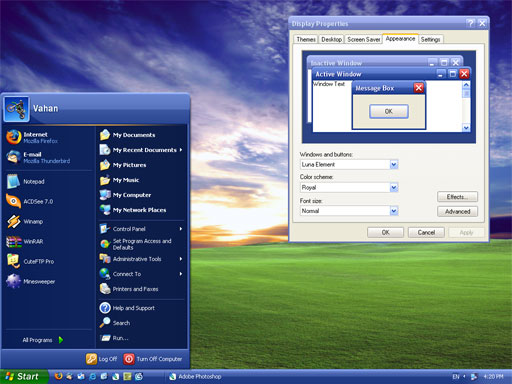Click the Vahan user name
Viewport: 512px width, 384px height.
45,108
